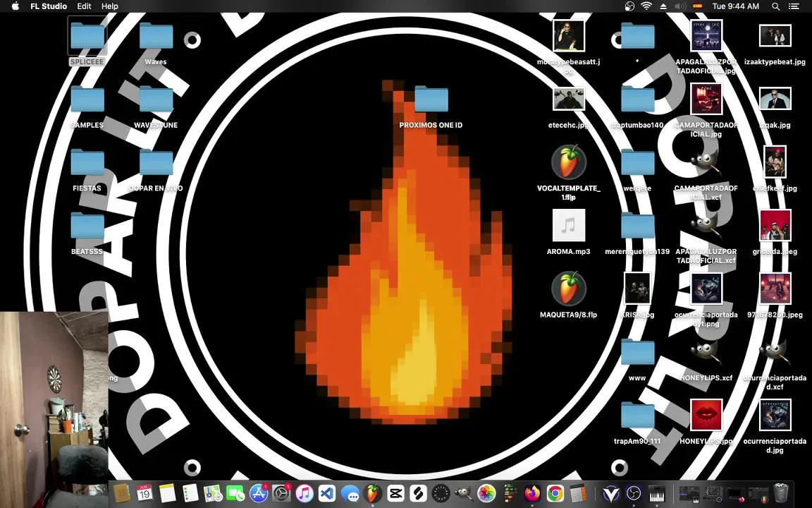Viewport: 812px width, 508px height.
Task: Open Firefox from the Dock
Action: [532, 493]
